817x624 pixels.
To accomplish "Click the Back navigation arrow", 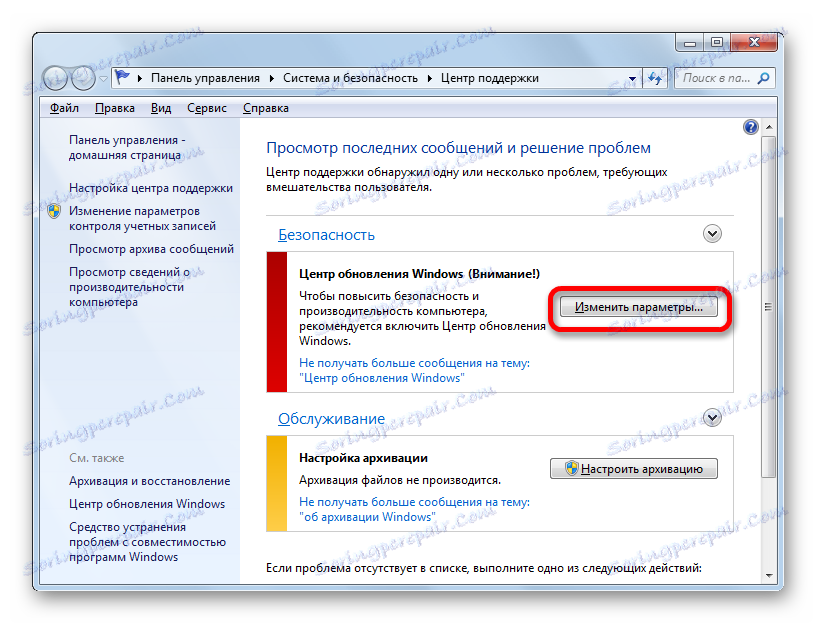I will click(56, 78).
